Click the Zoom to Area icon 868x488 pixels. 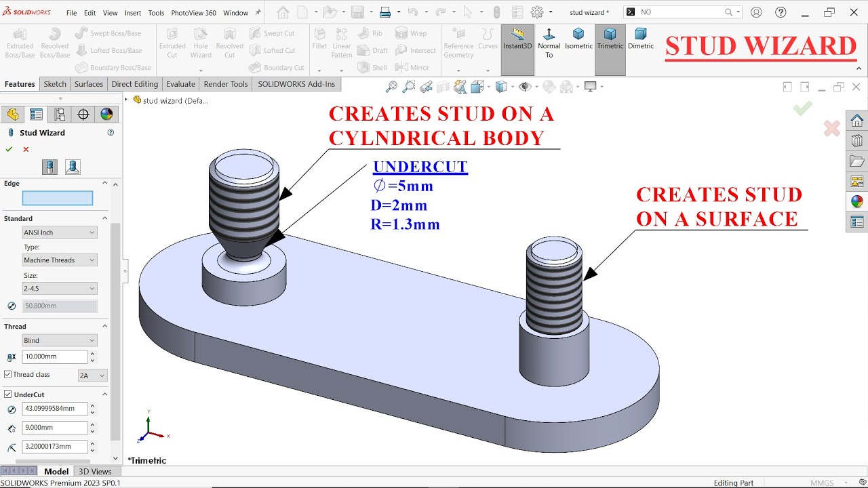(x=408, y=87)
